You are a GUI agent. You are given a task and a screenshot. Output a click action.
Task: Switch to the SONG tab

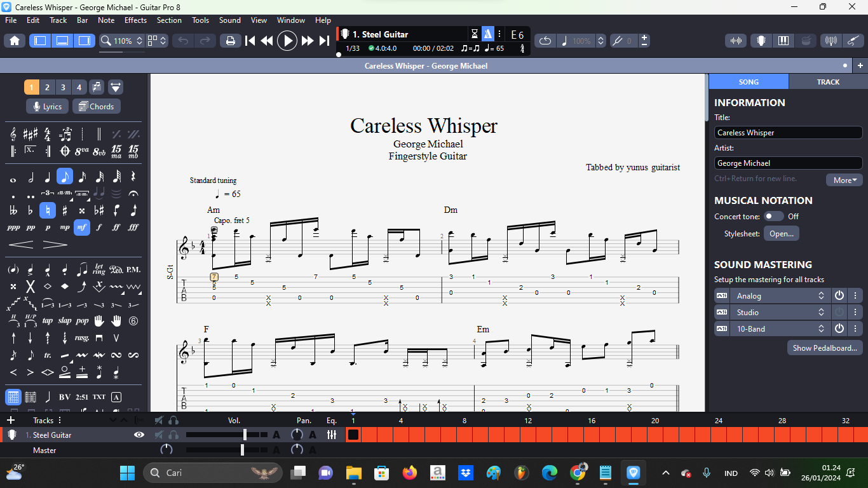pos(749,82)
